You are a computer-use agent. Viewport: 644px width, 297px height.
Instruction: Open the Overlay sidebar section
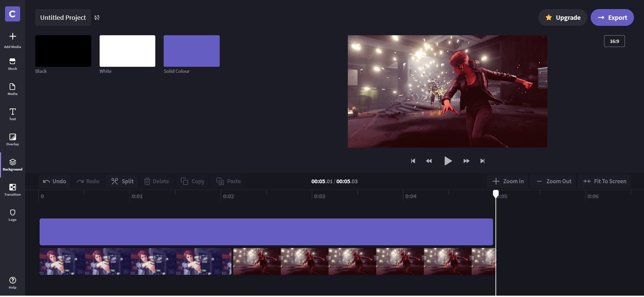point(12,140)
